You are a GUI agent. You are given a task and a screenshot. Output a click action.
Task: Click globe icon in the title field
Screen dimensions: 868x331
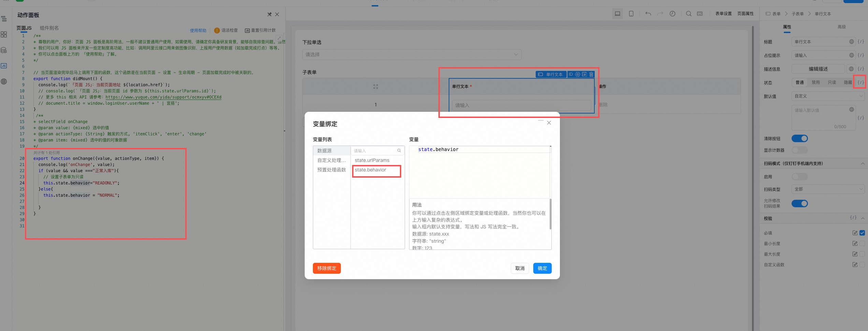point(852,42)
